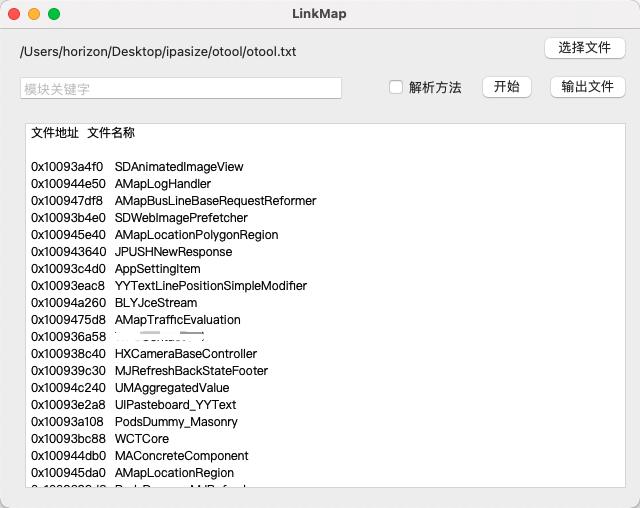Image resolution: width=640 pixels, height=508 pixels.
Task: Select the UMAggregatedValue row
Action: coord(130,388)
